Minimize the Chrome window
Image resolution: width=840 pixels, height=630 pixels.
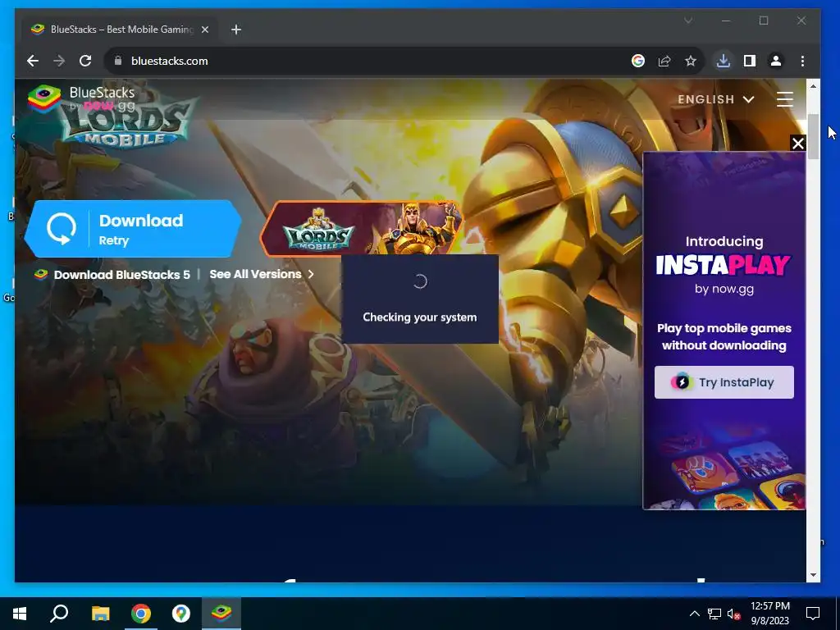tap(726, 21)
